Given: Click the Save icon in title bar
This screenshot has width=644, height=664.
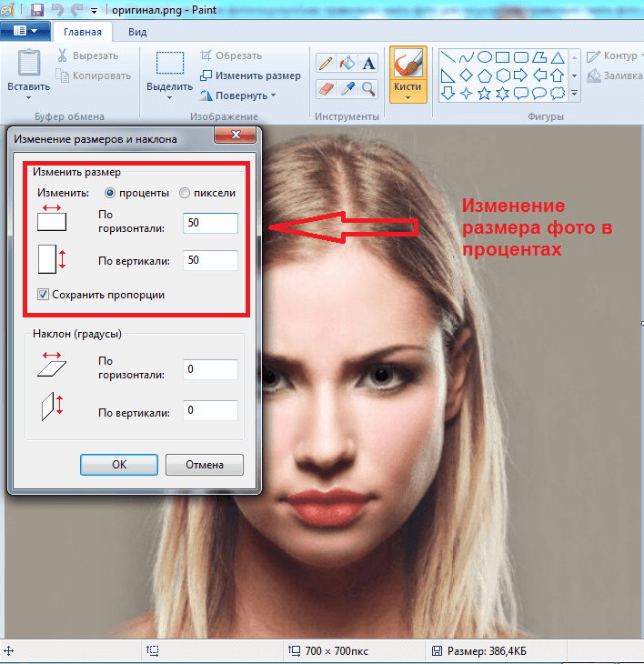Looking at the screenshot, I should 37,9.
